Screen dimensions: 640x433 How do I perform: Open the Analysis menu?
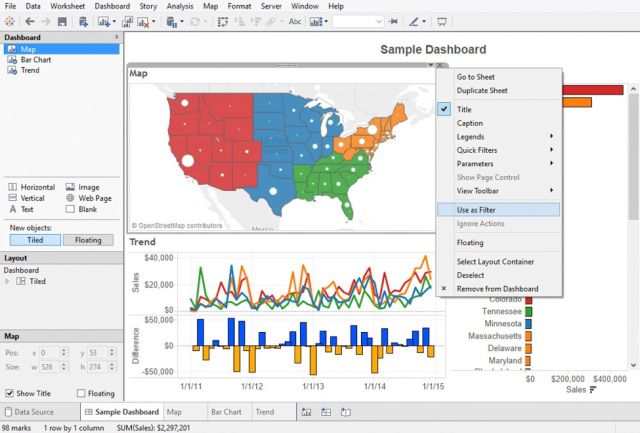pos(180,6)
